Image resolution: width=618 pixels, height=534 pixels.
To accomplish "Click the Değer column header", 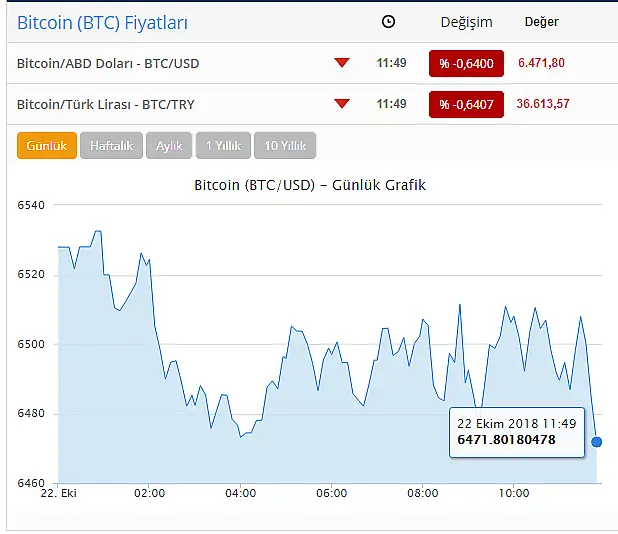I will point(542,22).
